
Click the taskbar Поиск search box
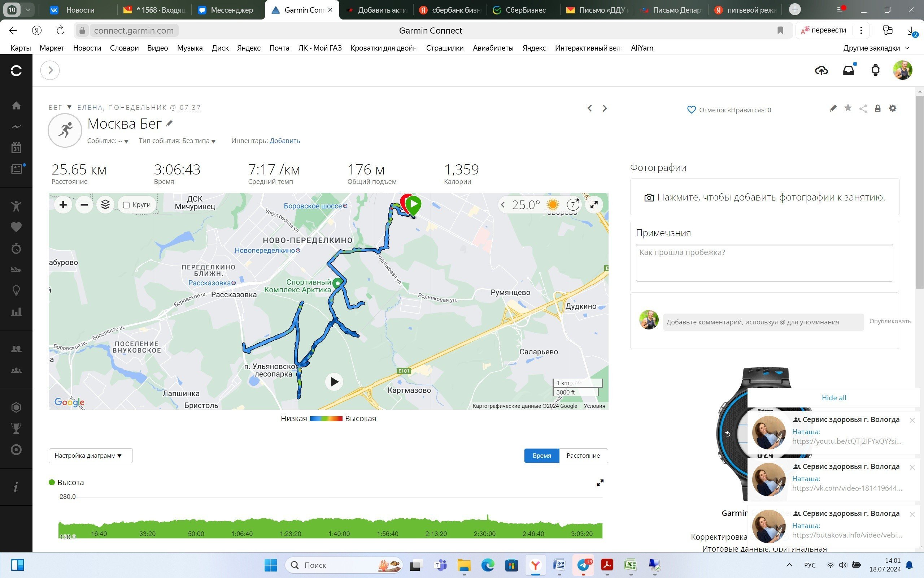pyautogui.click(x=344, y=565)
